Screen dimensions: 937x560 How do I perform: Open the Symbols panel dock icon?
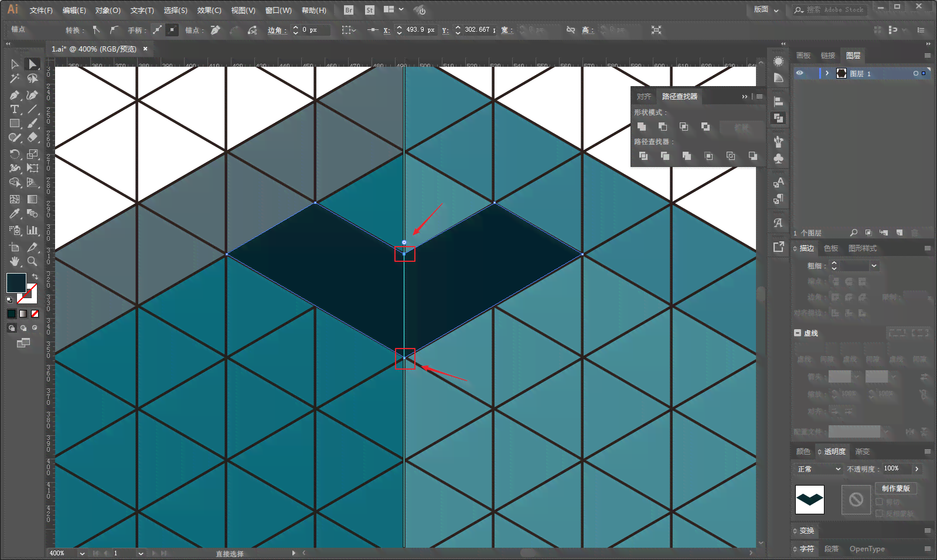[x=778, y=159]
